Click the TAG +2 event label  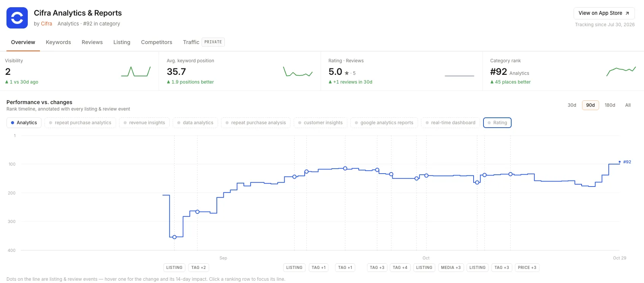[x=199, y=267]
